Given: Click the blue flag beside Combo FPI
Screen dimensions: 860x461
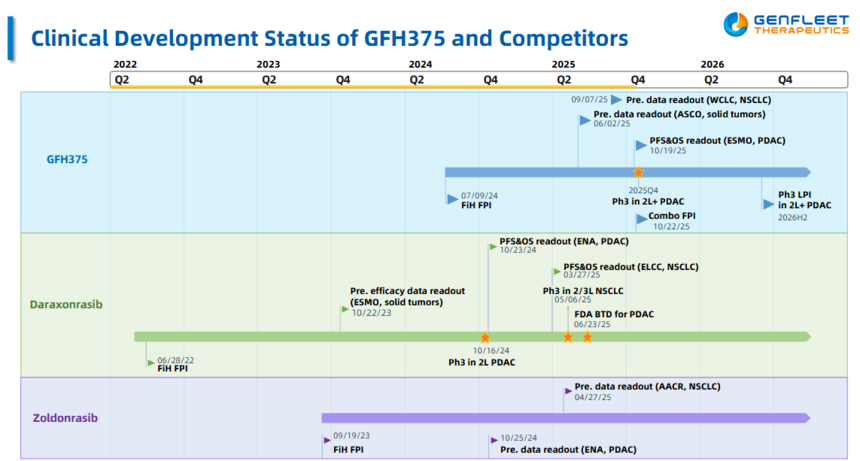Looking at the screenshot, I should pos(641,219).
